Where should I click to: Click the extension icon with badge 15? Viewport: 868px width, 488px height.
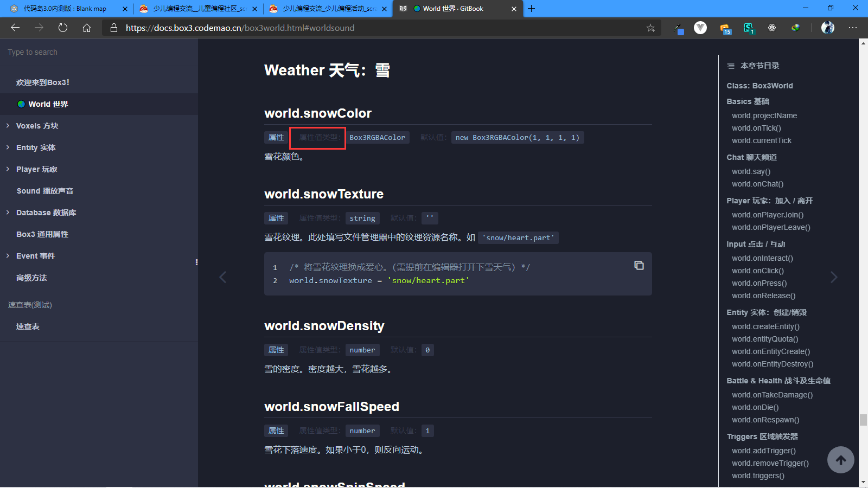pyautogui.click(x=725, y=29)
